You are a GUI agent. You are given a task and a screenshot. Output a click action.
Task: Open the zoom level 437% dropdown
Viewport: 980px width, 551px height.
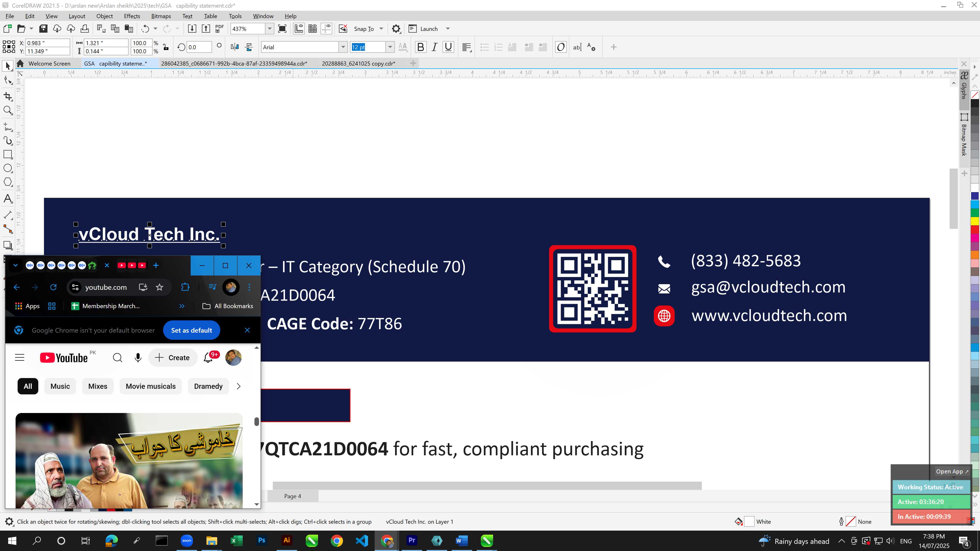point(270,29)
